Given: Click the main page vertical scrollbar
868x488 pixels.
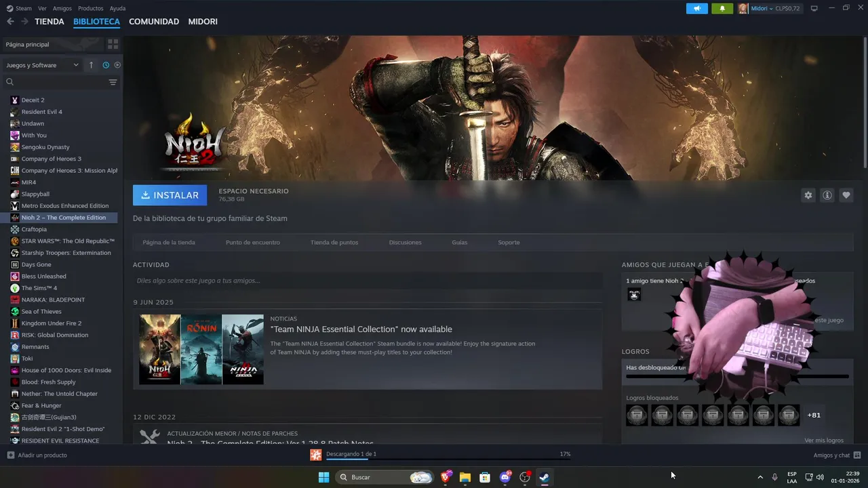Looking at the screenshot, I should coord(865,102).
